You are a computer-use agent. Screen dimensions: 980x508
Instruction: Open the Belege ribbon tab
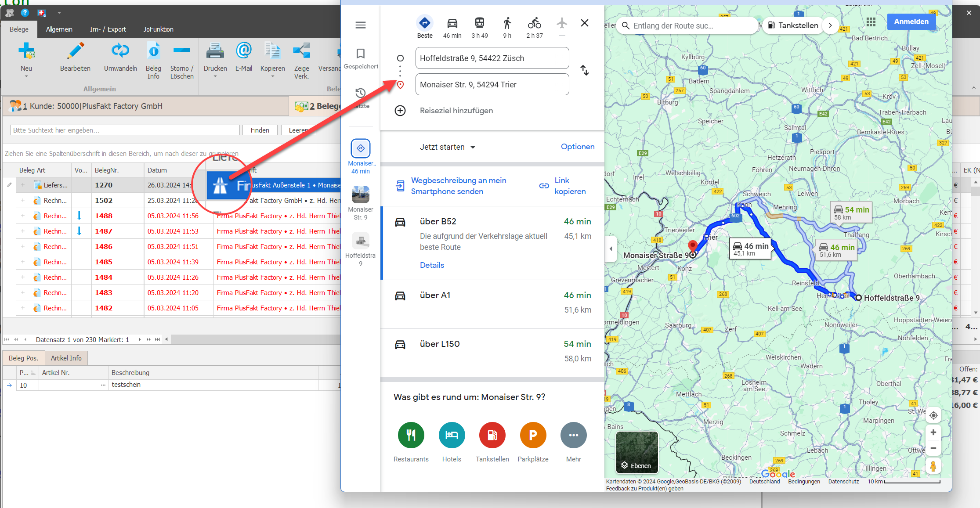click(x=19, y=29)
